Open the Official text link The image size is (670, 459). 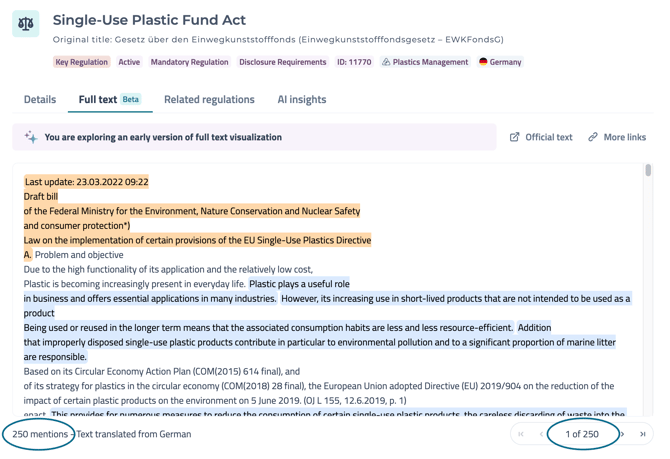coord(549,137)
